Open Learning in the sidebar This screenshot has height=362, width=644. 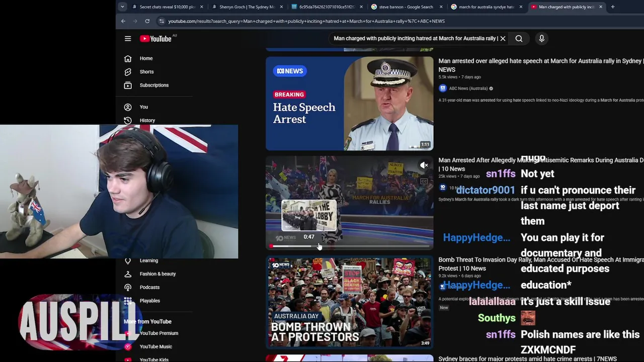pyautogui.click(x=148, y=260)
